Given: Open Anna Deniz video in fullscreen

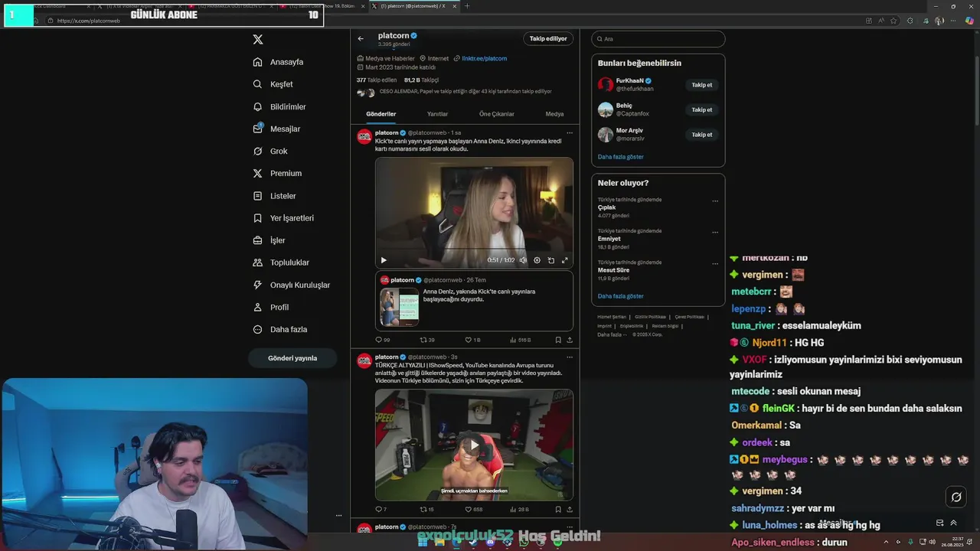Looking at the screenshot, I should point(565,260).
